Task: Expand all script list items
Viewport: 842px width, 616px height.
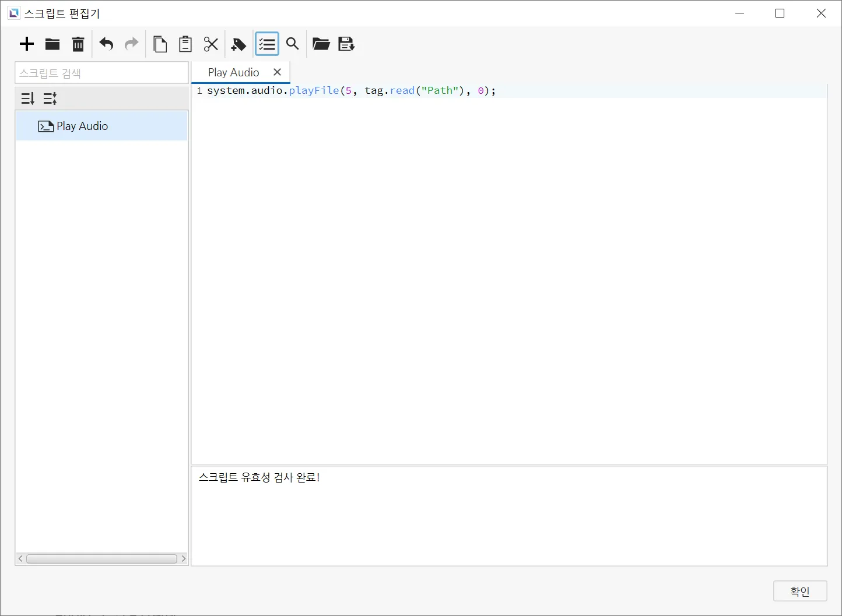Action: coord(28,98)
